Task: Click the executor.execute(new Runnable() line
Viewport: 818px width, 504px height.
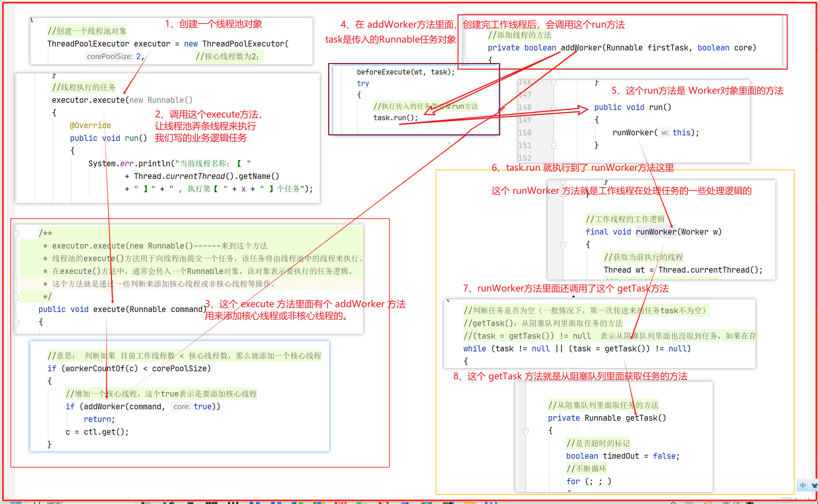Action: [x=122, y=100]
